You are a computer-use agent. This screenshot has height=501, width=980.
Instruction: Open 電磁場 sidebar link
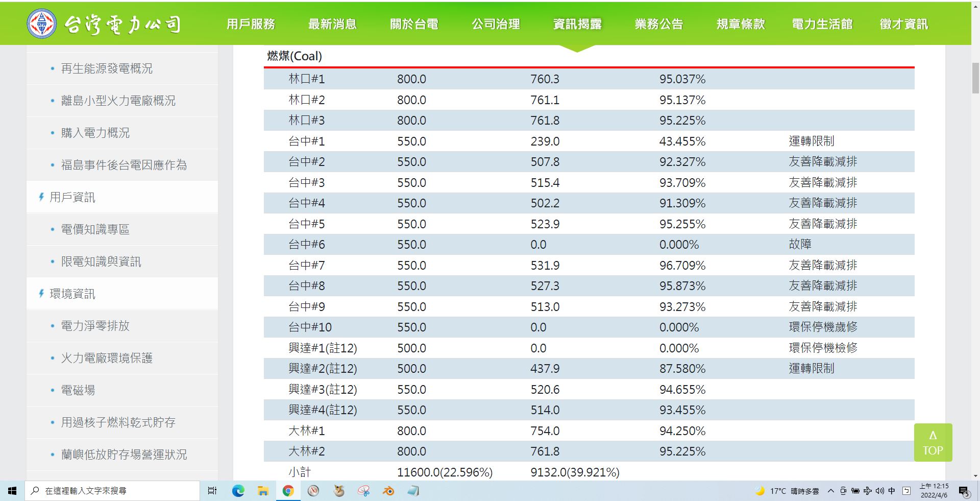[x=78, y=390]
